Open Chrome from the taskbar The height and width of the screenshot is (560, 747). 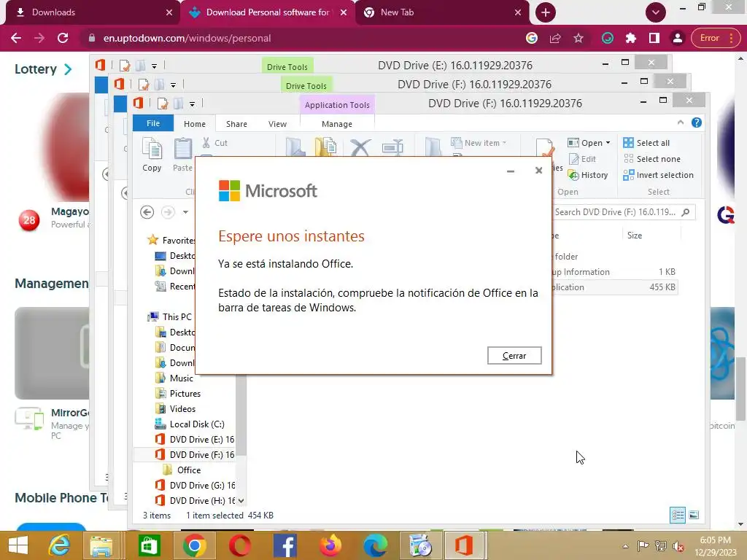point(194,545)
